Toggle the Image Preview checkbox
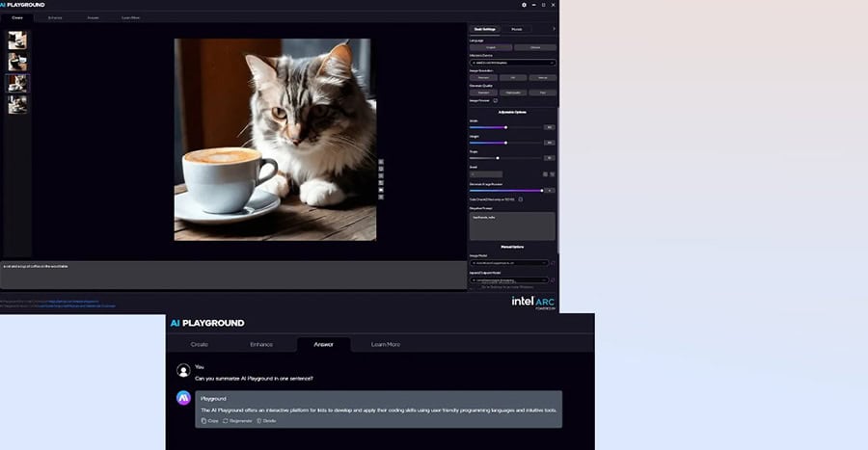 click(x=496, y=100)
